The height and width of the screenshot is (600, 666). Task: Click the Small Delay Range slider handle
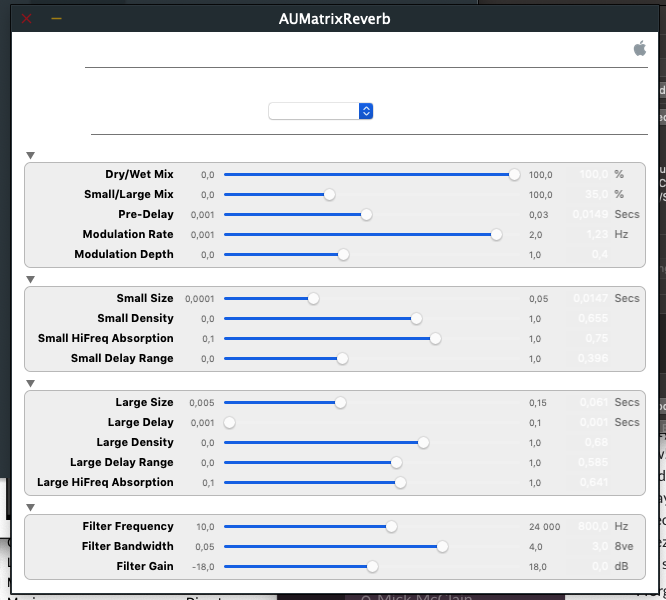point(342,358)
